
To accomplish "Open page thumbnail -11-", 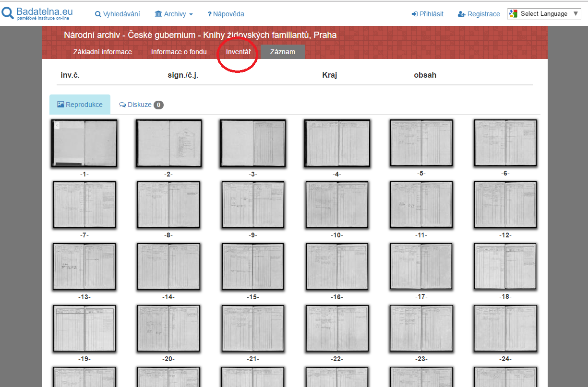I will point(421,205).
